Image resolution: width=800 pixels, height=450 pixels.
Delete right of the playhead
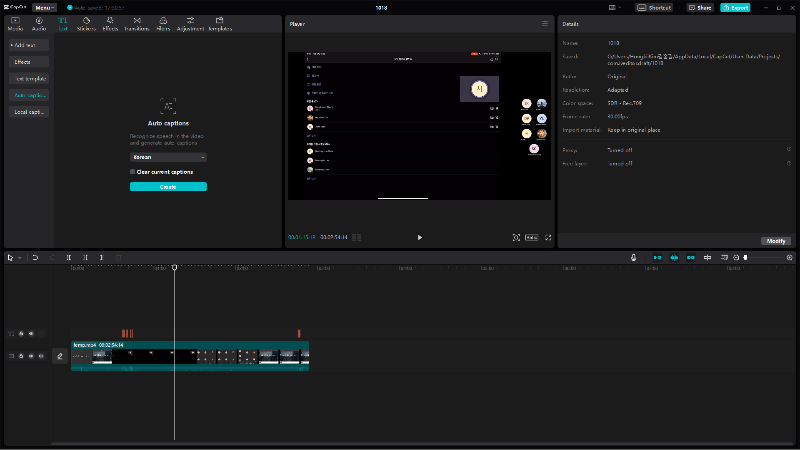(x=102, y=258)
